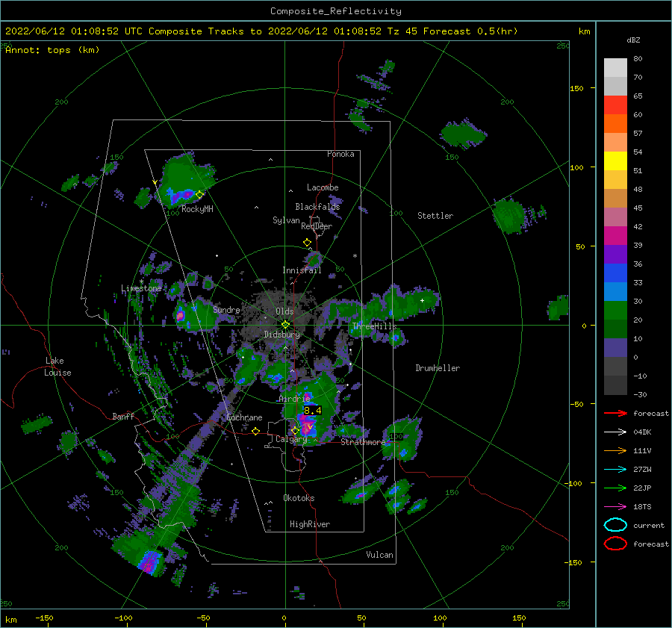
Task: Click the Banff town label
Action: [x=123, y=417]
